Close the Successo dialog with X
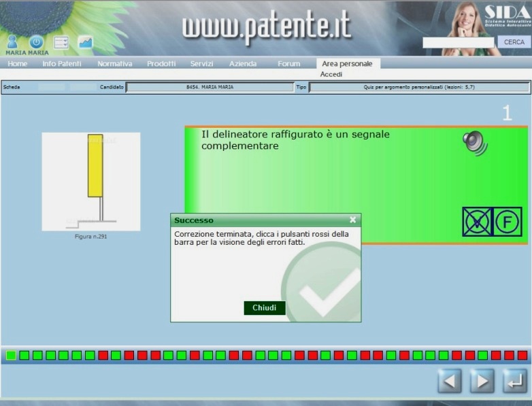532x406 pixels. click(x=352, y=220)
